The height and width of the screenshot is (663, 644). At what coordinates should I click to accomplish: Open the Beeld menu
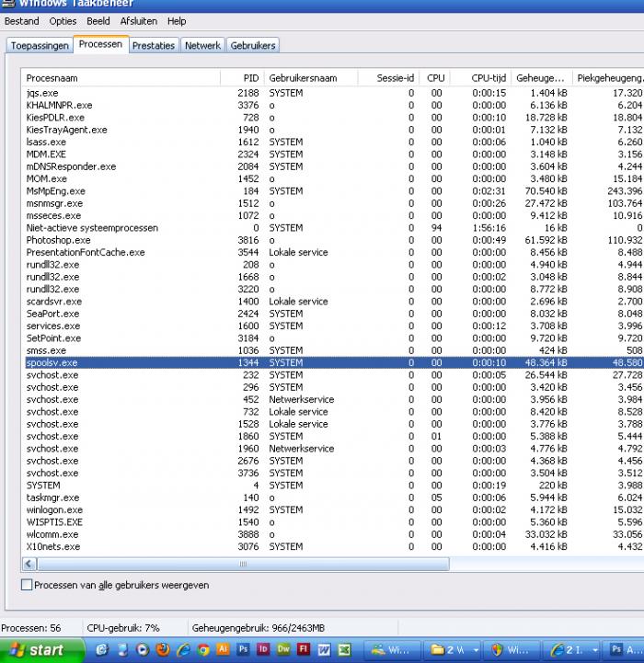[98, 21]
